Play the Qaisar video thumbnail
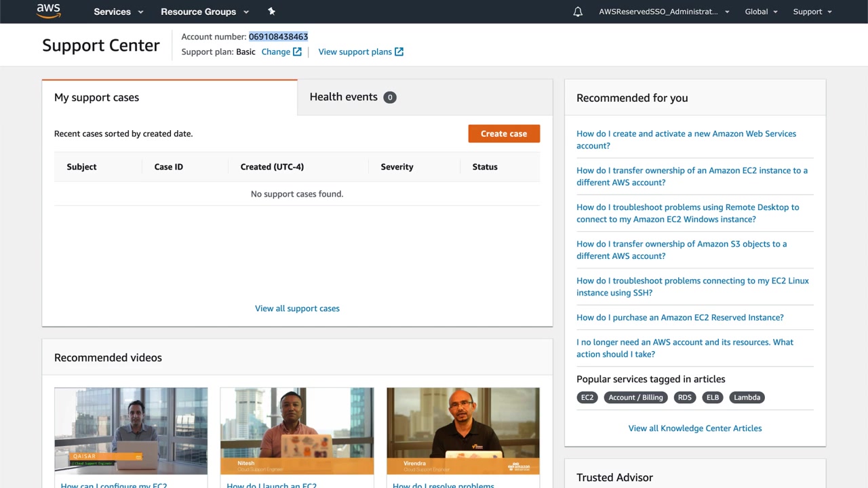868x488 pixels. (x=131, y=430)
